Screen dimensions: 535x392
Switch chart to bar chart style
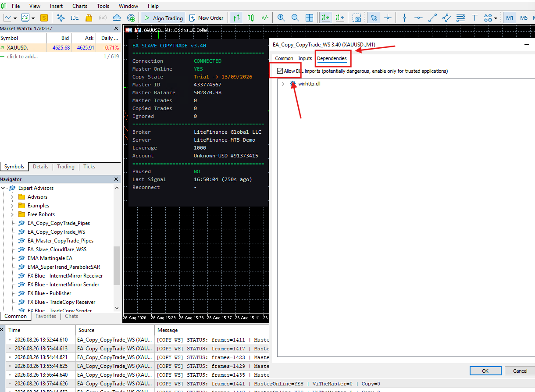[x=237, y=18]
